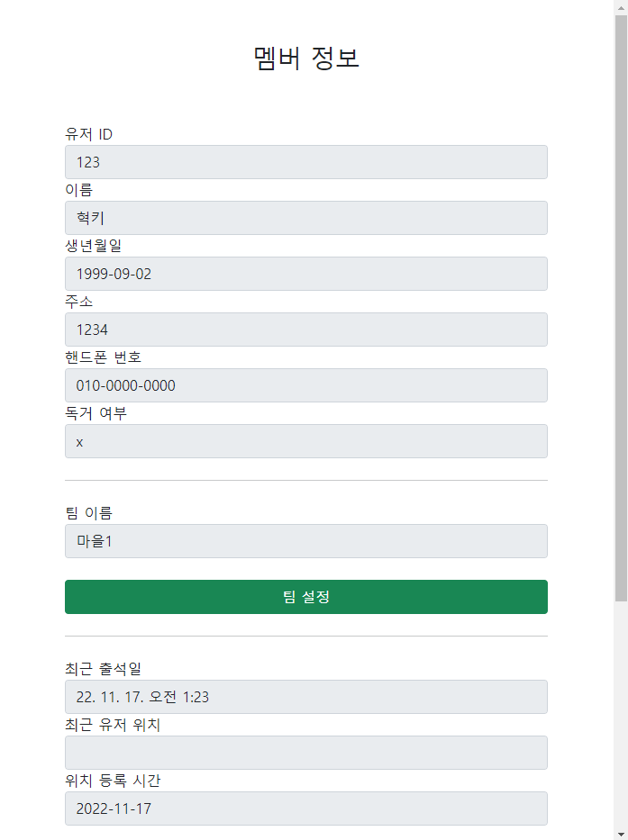This screenshot has width=628, height=840.
Task: Place cursor after 123 in 유저 ID
Action: tap(102, 162)
